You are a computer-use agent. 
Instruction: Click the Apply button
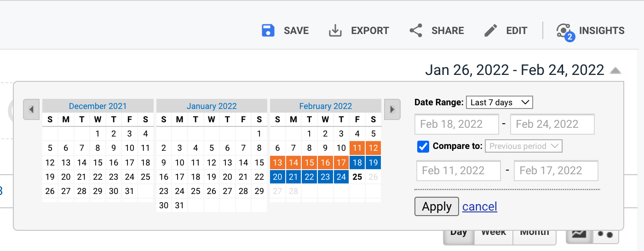pos(437,206)
